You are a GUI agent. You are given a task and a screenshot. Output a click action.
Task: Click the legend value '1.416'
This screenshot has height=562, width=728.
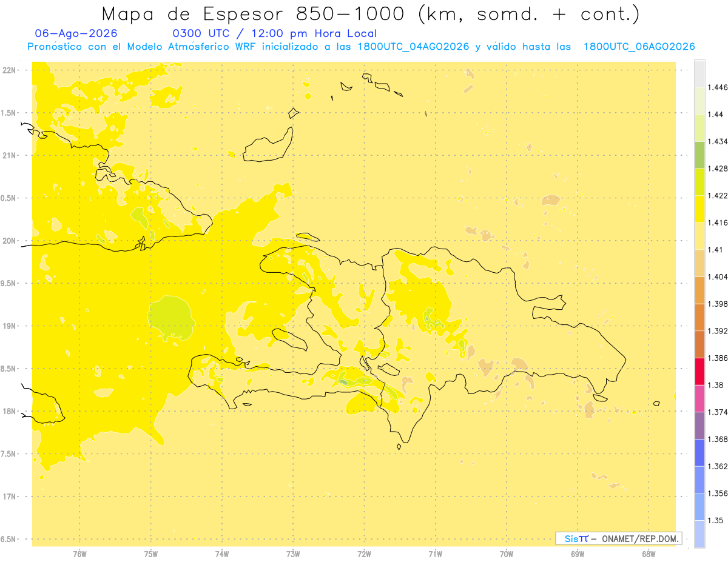click(718, 222)
